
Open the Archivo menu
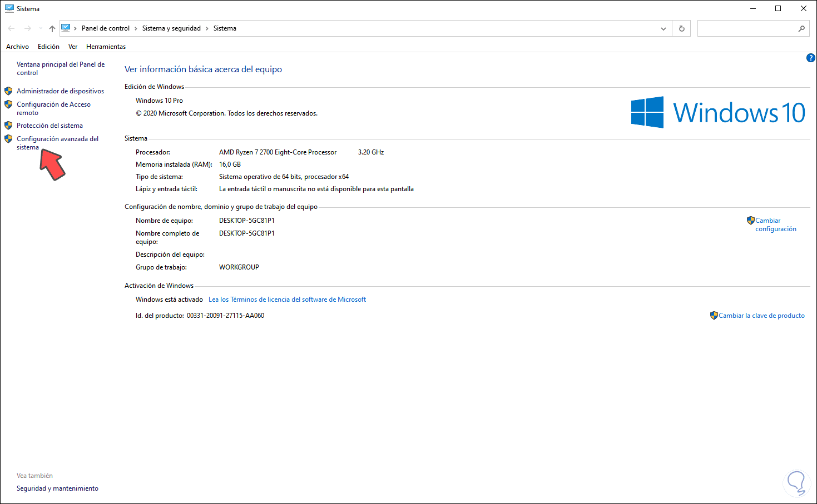(x=17, y=47)
